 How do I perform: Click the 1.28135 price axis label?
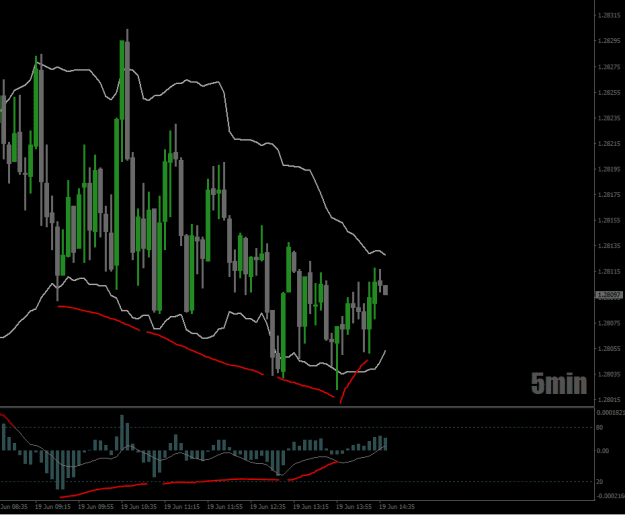coord(609,246)
